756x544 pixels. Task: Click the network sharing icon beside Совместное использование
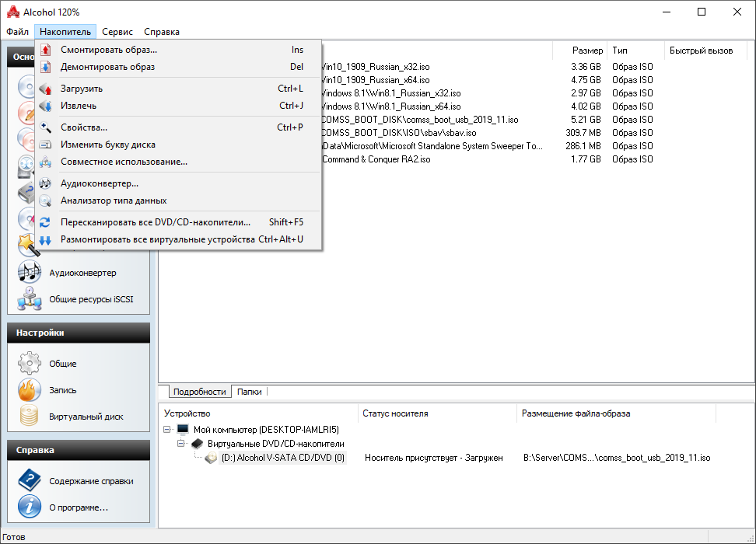(x=45, y=162)
